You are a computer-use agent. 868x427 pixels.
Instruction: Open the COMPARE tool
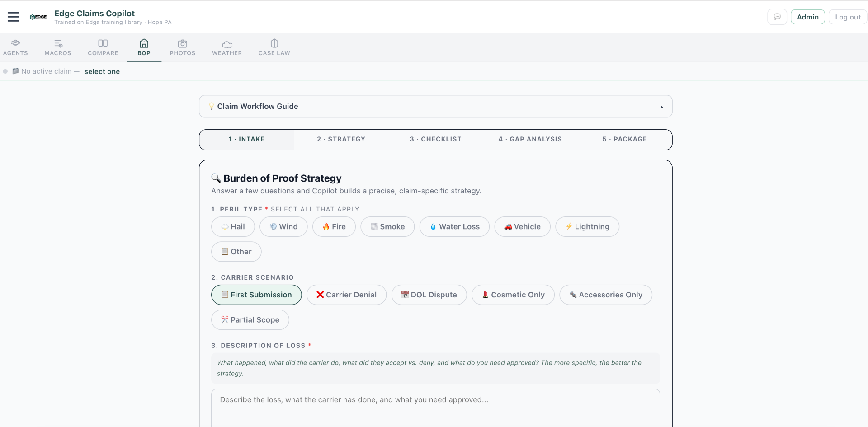tap(103, 47)
